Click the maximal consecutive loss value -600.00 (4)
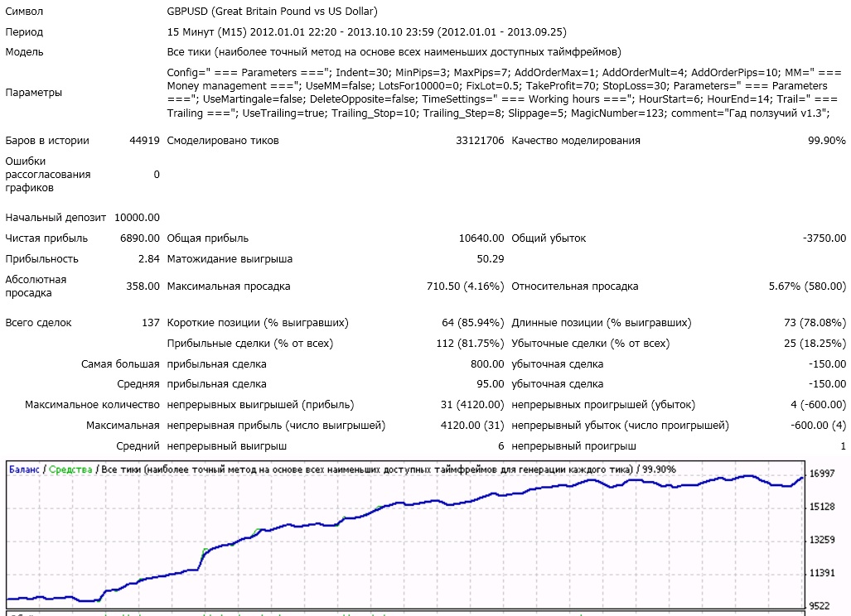The width and height of the screenshot is (851, 616). point(818,425)
